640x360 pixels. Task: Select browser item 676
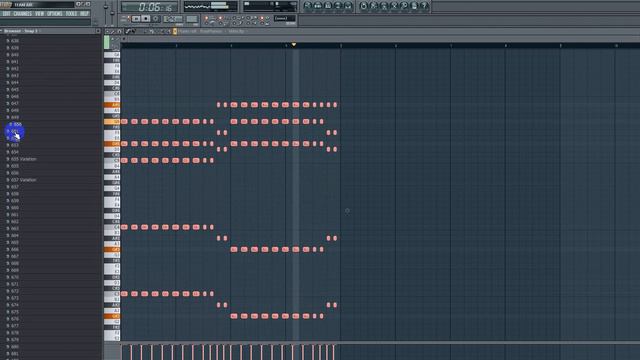point(12,318)
